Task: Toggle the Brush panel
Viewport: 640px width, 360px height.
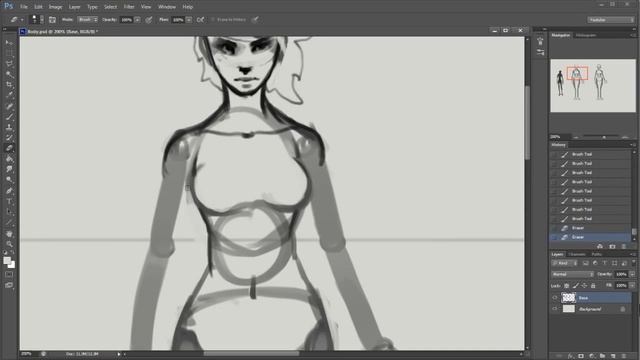Action: click(52, 20)
